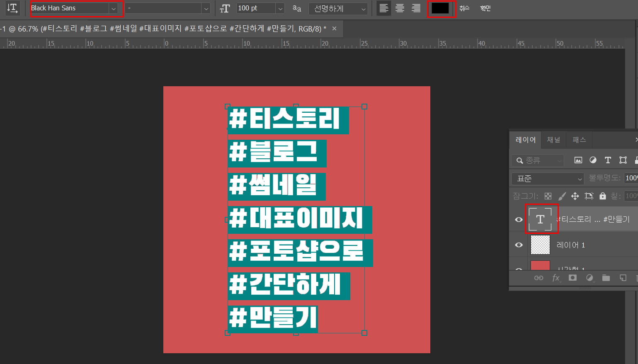Select the T text layer thumbnail
638x364 pixels.
click(541, 219)
